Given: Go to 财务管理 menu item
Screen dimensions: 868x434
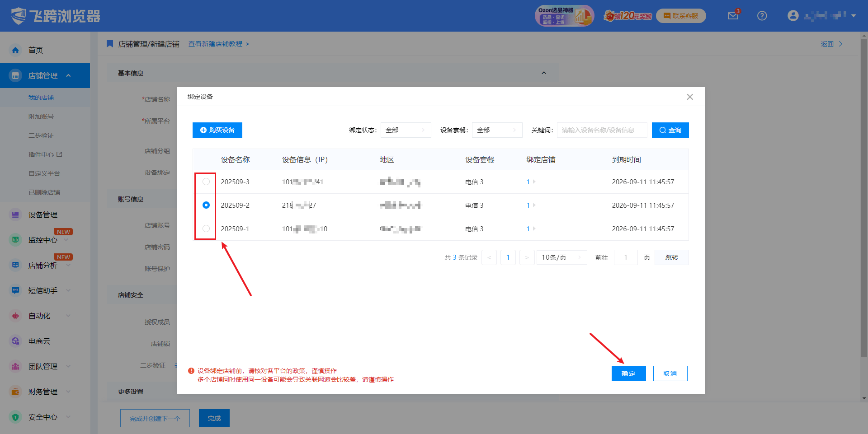Looking at the screenshot, I should coord(43,392).
